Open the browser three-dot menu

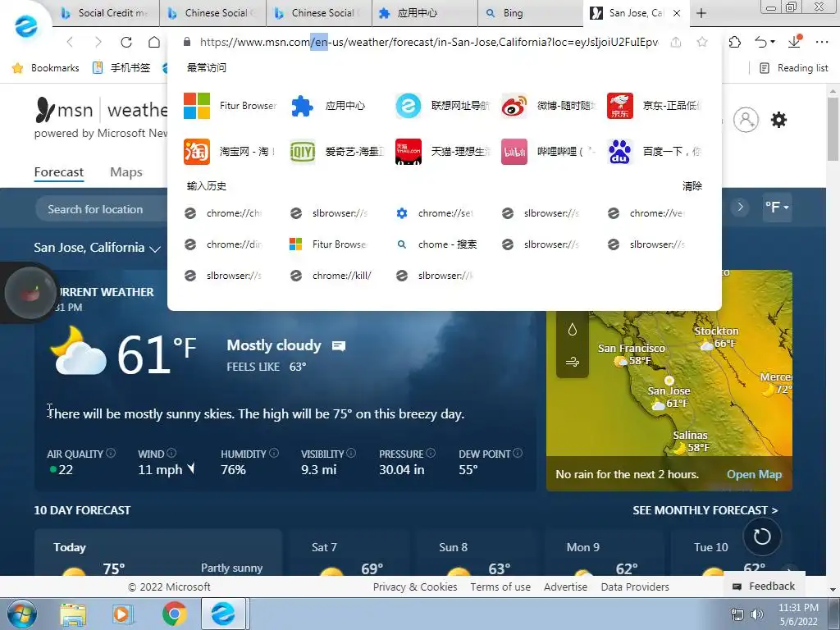[x=822, y=42]
